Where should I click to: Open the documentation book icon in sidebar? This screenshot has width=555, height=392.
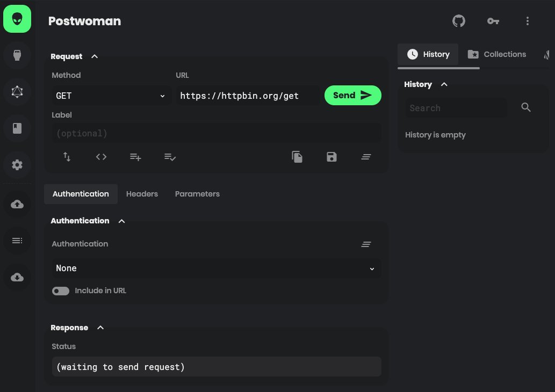point(17,128)
